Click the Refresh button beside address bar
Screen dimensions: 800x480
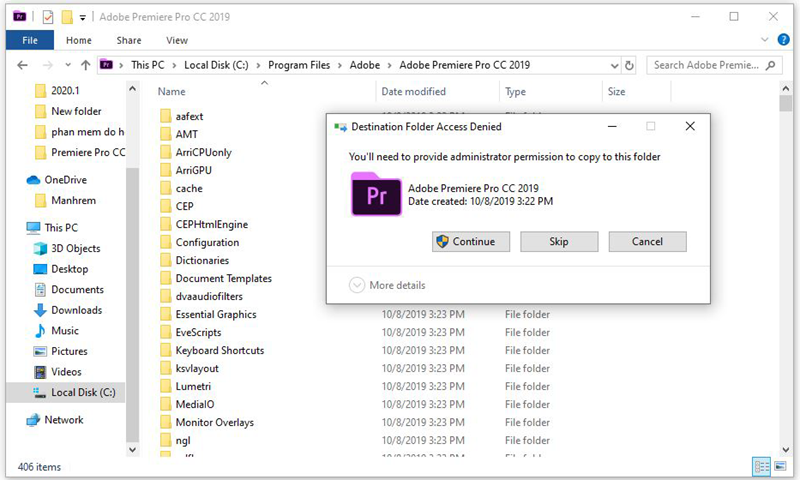click(x=629, y=65)
